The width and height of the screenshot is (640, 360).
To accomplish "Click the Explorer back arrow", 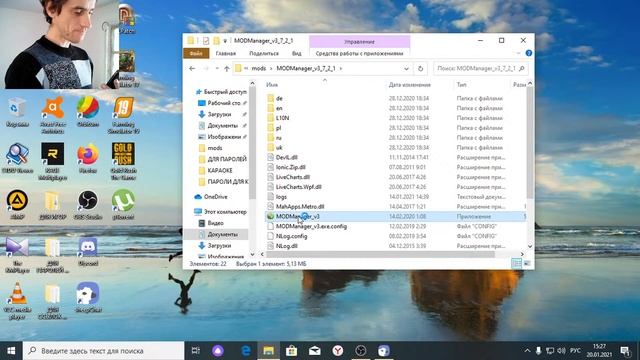I will click(x=192, y=69).
